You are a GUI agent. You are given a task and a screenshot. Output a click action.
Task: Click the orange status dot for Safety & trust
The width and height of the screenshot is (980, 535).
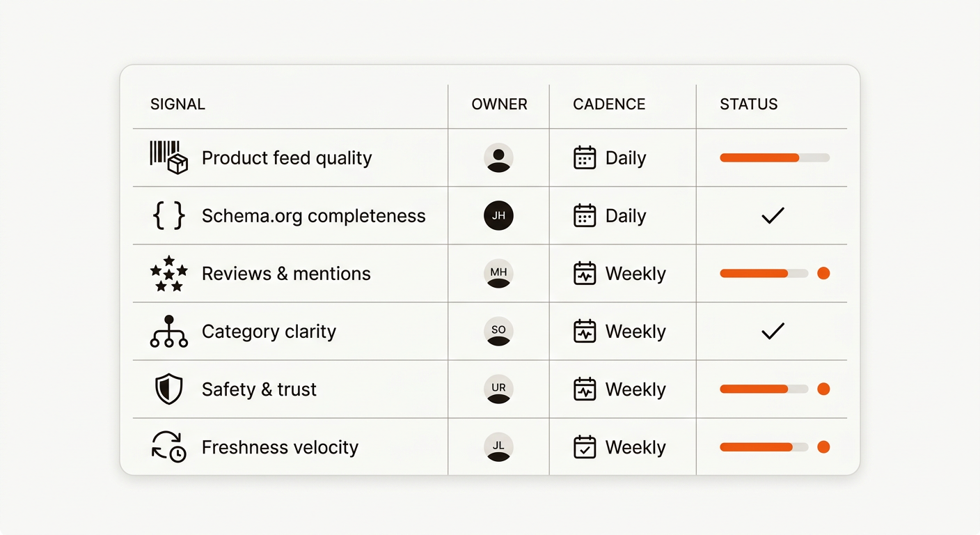pyautogui.click(x=823, y=389)
